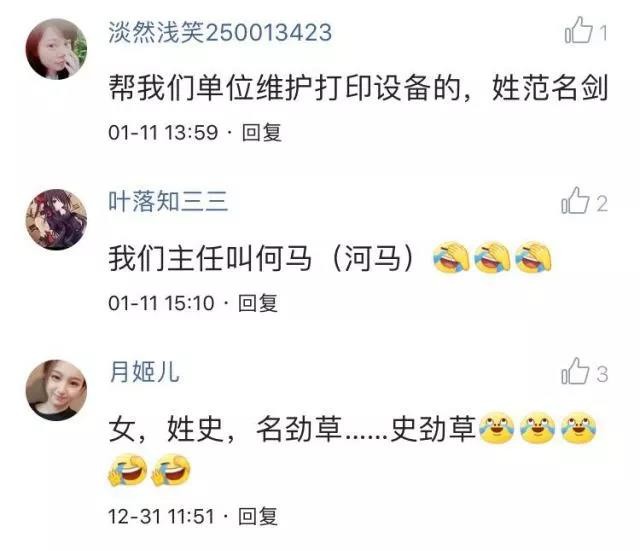Like the comment by 月姬儿
This screenshot has height=551, width=640.
(576, 371)
